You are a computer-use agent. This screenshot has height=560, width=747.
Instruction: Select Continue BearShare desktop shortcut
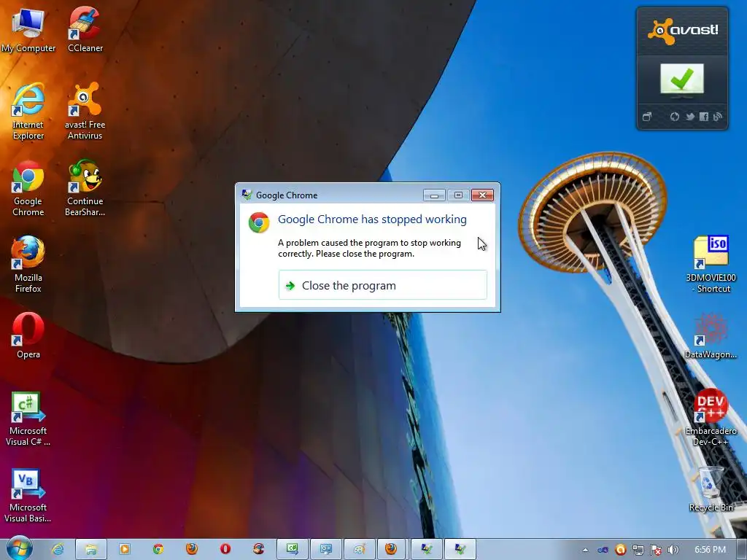pos(85,189)
